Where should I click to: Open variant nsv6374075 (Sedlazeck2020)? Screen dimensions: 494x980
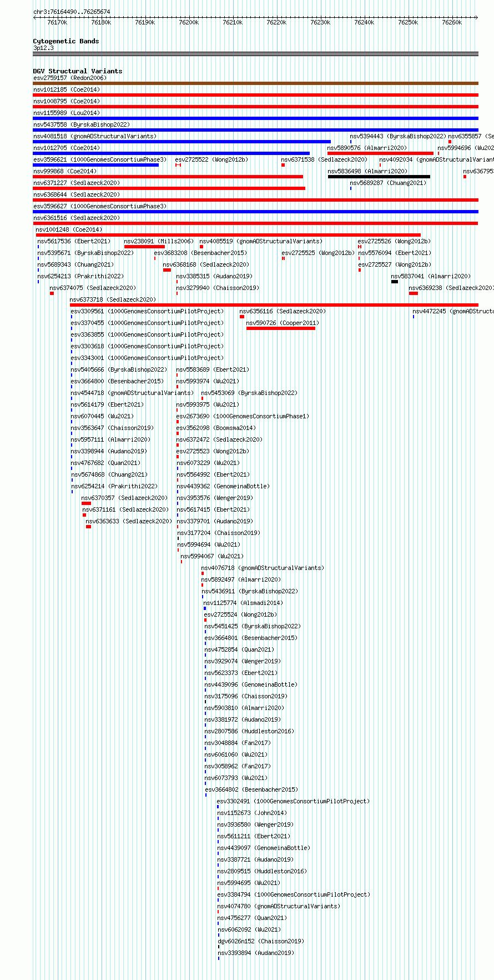tap(93, 288)
